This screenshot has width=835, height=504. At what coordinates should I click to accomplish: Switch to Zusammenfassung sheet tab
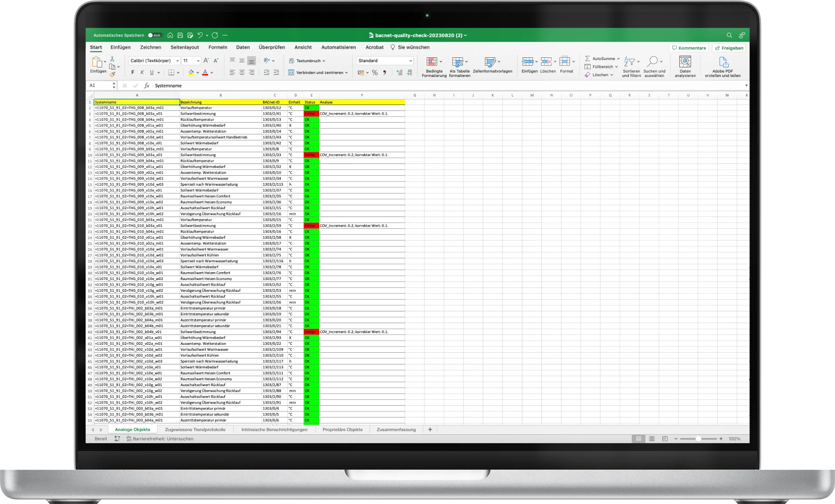396,430
